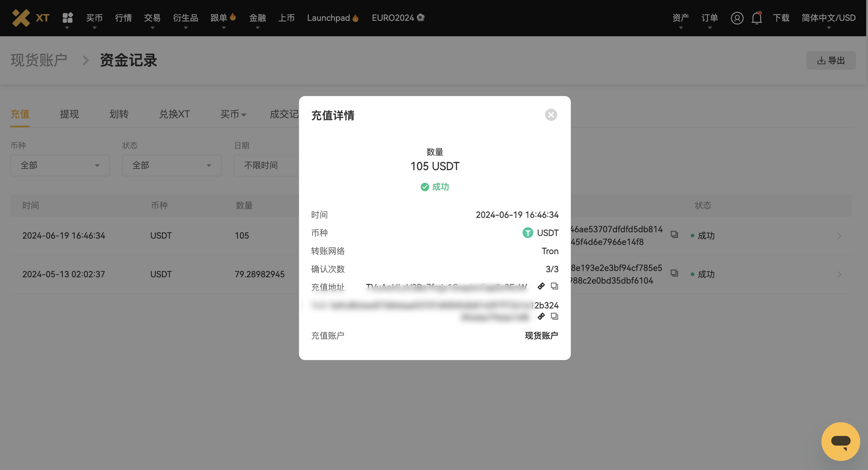Open deposit address in blockchain explorer

[x=541, y=286]
